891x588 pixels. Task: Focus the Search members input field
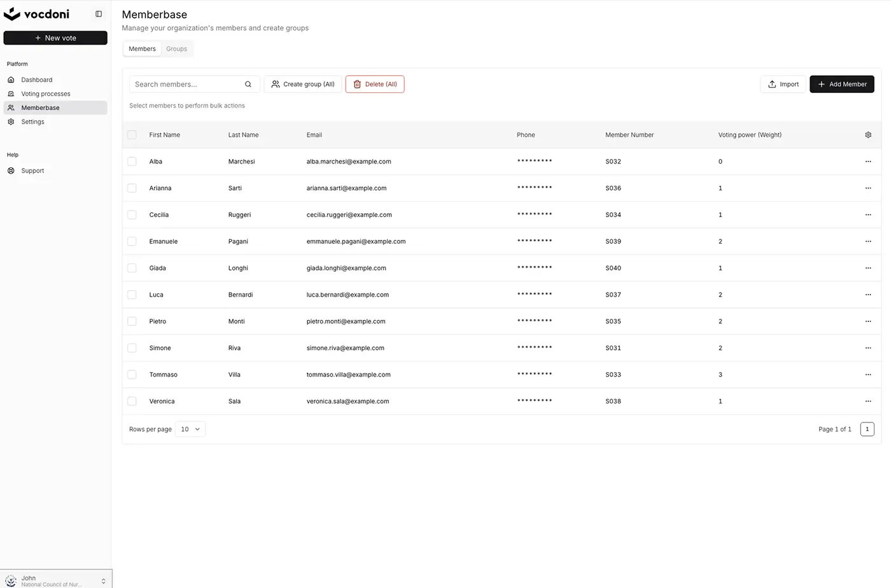(188, 84)
